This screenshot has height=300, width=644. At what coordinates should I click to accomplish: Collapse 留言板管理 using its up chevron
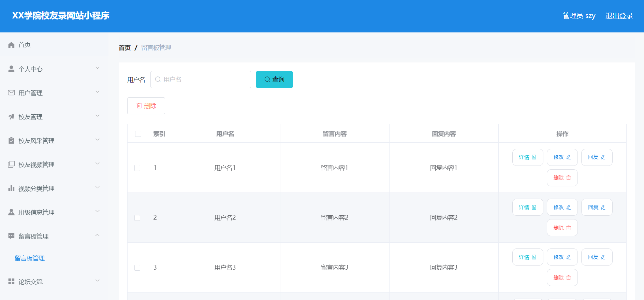coord(98,235)
